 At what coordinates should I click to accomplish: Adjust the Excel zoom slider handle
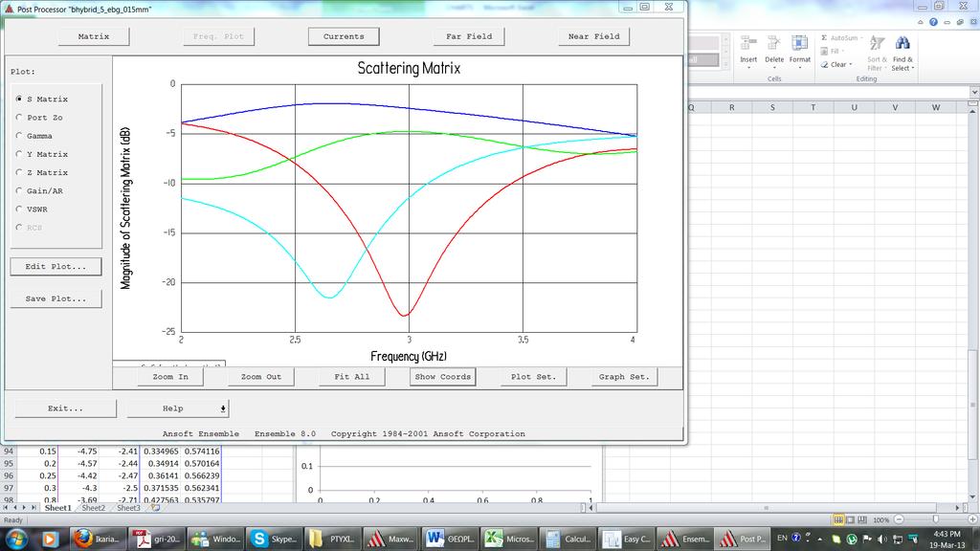[936, 519]
